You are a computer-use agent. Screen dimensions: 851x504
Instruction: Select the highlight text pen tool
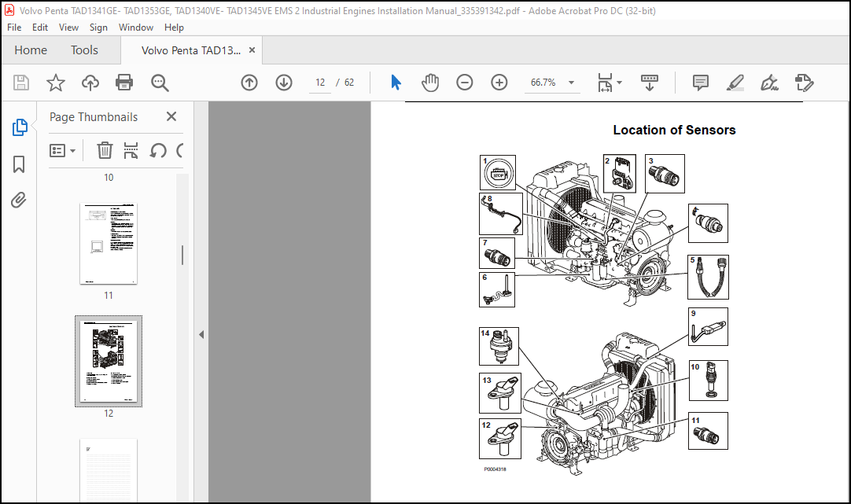point(735,83)
